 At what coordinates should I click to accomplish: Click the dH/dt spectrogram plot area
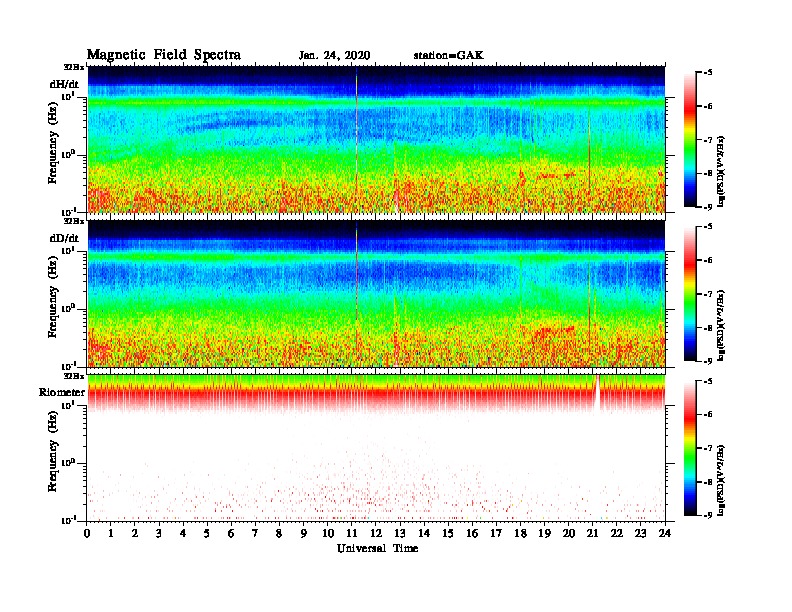(x=376, y=139)
